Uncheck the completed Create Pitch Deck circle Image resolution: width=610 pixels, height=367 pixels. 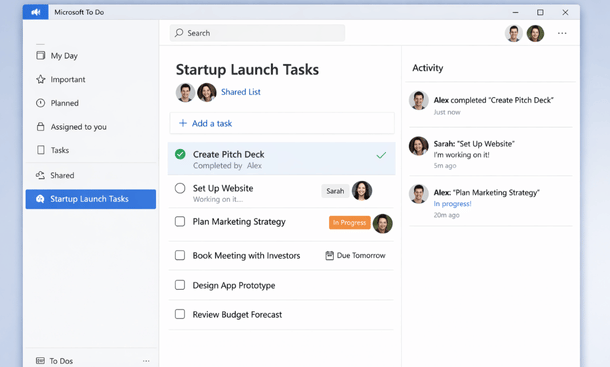coord(180,154)
